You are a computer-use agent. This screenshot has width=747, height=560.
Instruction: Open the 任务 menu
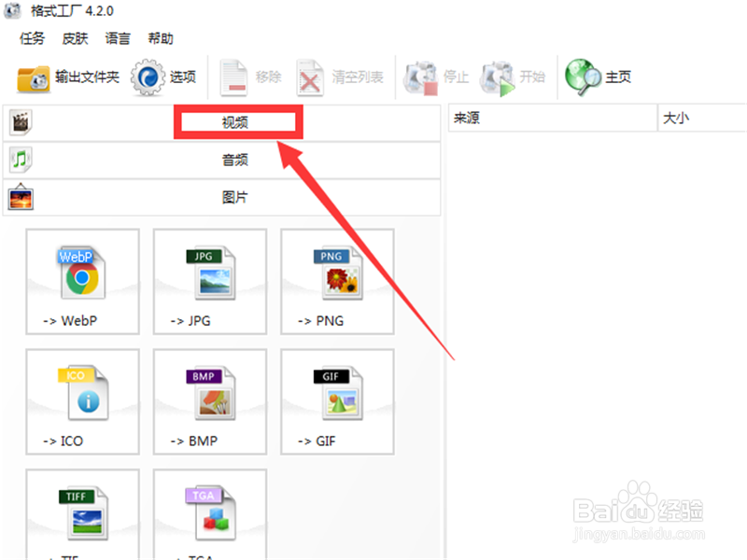point(32,38)
